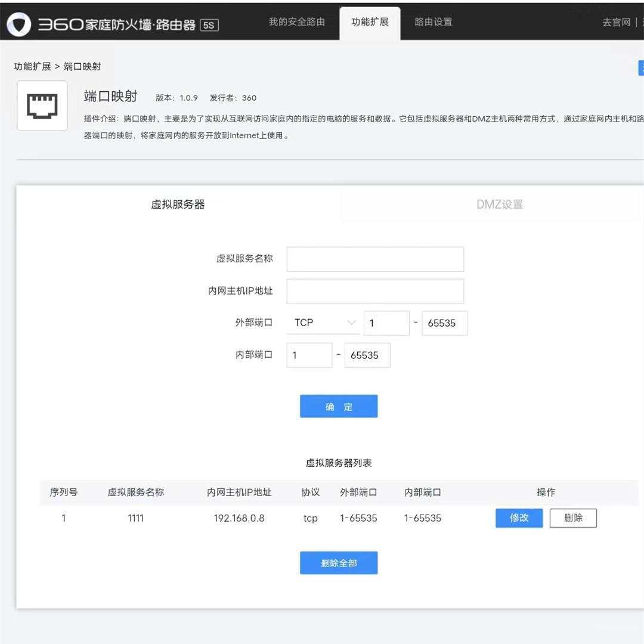Click 功能扩展 in the breadcrumb
The width and height of the screenshot is (644, 644).
pyautogui.click(x=32, y=66)
